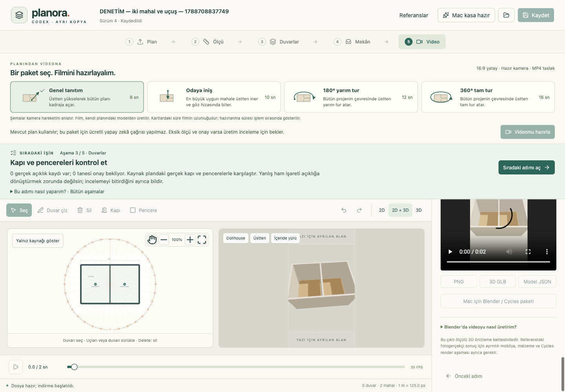565x392 pixels.
Task: Switch to 3D only view mode
Action: point(419,210)
